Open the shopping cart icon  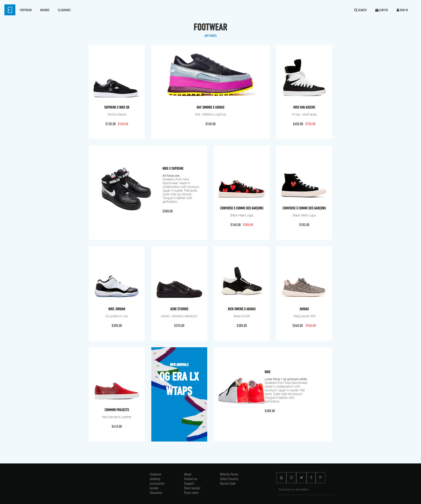pyautogui.click(x=376, y=10)
